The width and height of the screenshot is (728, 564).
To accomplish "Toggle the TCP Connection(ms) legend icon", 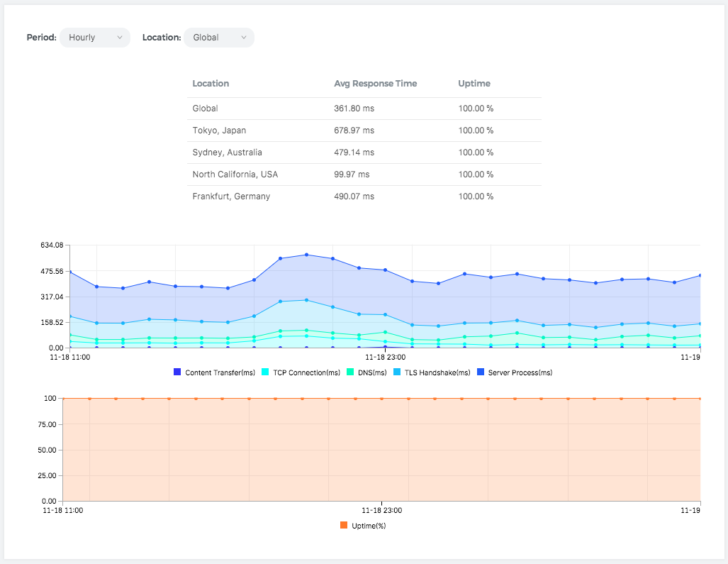I will pyautogui.click(x=265, y=372).
